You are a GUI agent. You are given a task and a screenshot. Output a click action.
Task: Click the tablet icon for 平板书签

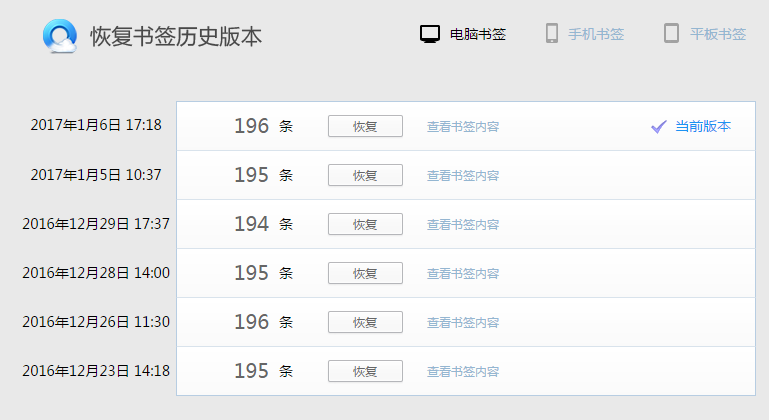pos(671,33)
